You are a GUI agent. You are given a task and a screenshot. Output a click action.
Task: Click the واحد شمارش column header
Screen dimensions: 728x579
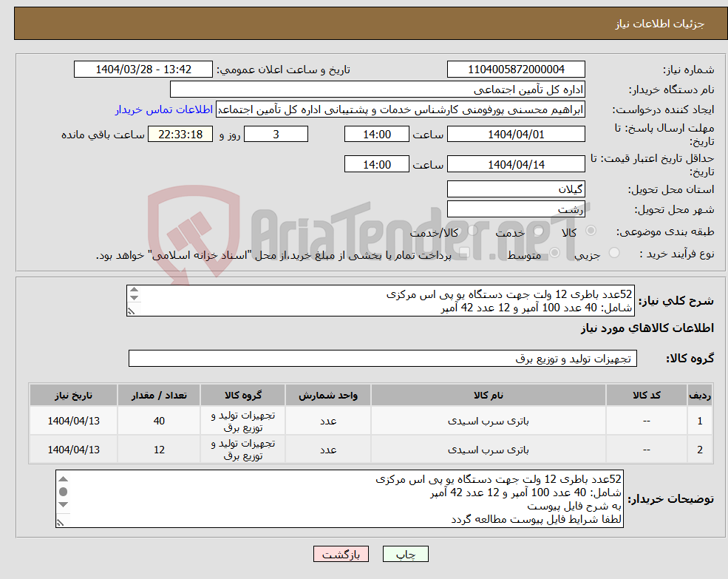328,395
